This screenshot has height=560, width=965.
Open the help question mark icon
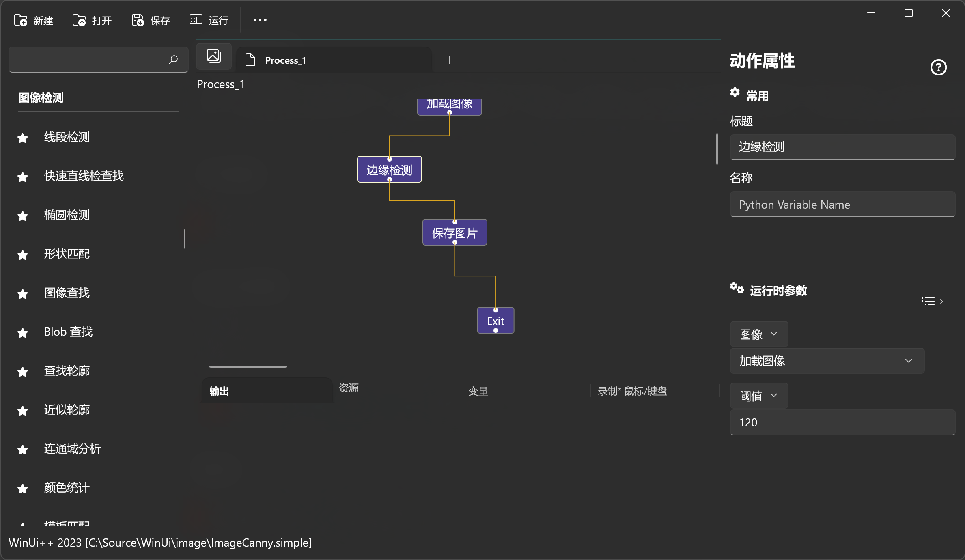coord(938,67)
